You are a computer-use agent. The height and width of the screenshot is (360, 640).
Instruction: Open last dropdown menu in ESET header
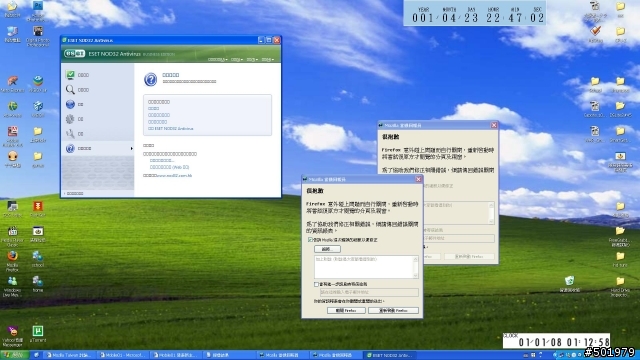[x=268, y=60]
